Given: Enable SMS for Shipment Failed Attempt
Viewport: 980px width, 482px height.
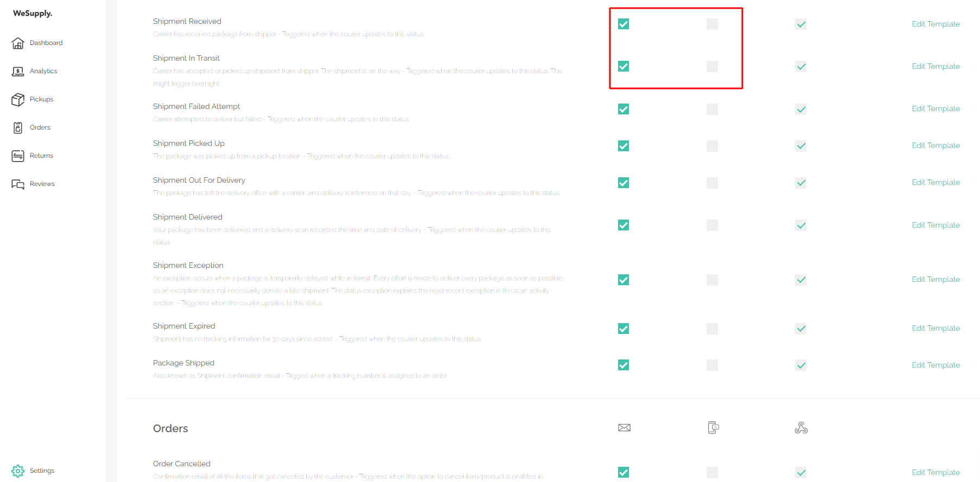Looking at the screenshot, I should point(712,109).
